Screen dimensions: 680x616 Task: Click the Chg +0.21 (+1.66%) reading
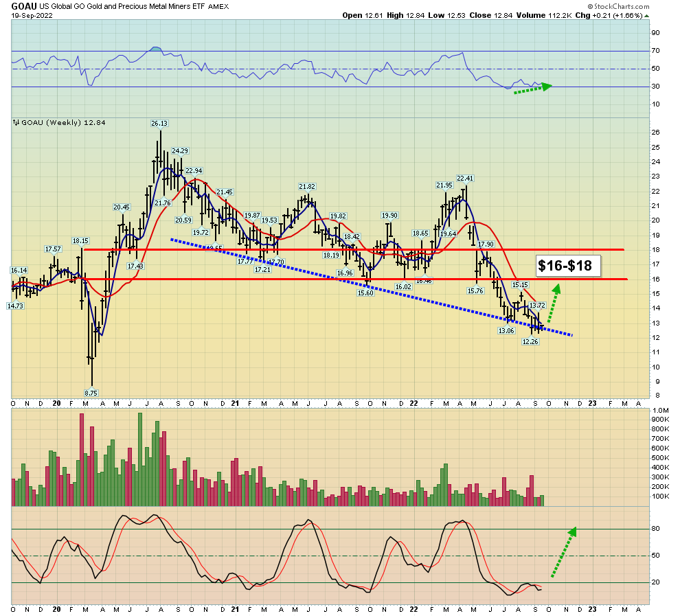pos(609,15)
